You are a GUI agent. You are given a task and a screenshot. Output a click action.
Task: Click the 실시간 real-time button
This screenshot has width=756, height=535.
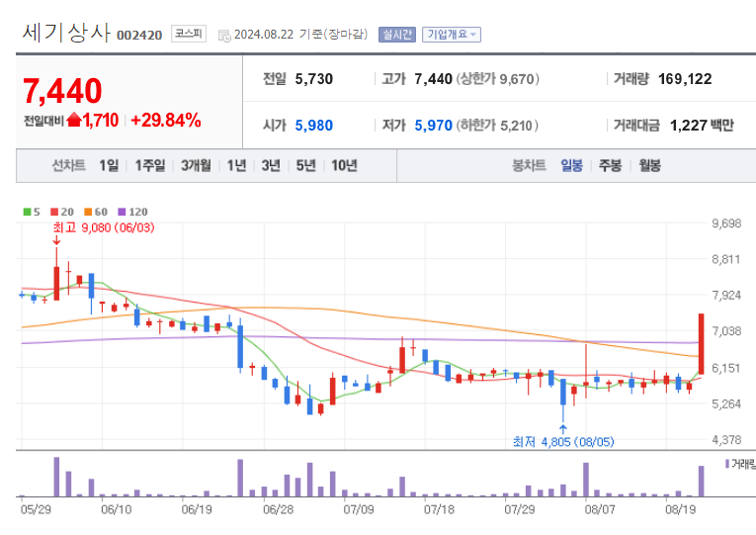pos(396,35)
